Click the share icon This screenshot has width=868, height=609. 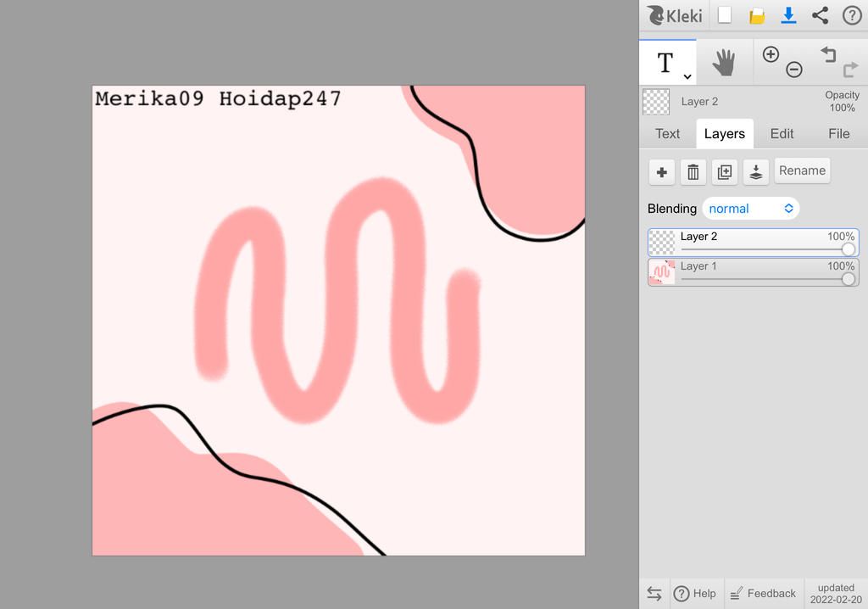pos(820,15)
